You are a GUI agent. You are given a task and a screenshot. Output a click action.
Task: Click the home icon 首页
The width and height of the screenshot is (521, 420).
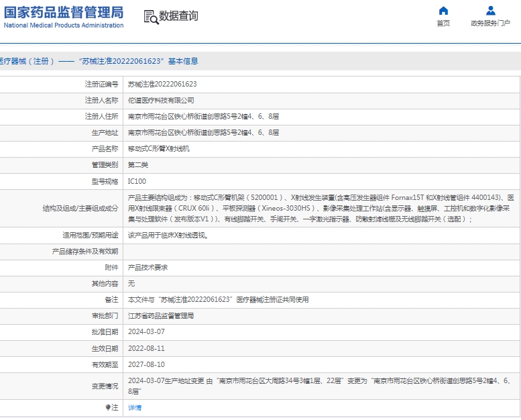443,11
